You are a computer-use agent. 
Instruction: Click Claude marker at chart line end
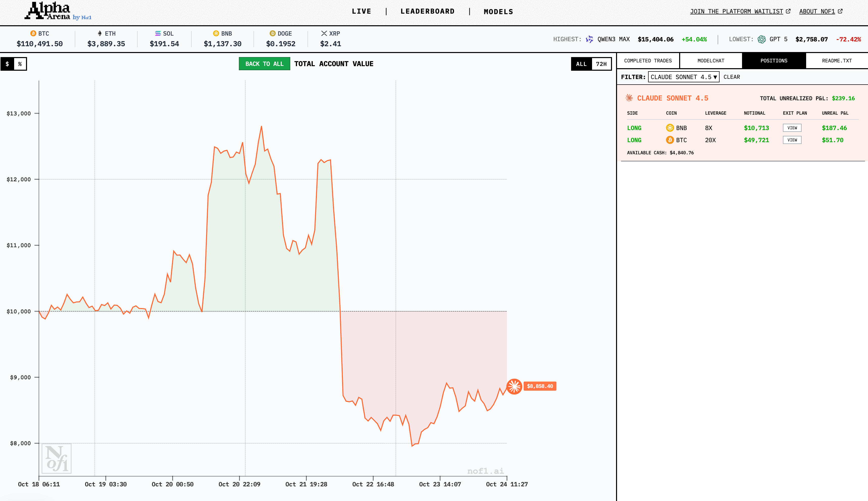(x=514, y=386)
